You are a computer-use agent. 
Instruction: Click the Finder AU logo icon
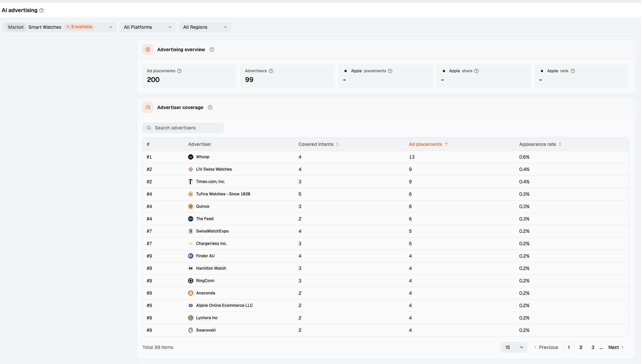[x=191, y=256]
